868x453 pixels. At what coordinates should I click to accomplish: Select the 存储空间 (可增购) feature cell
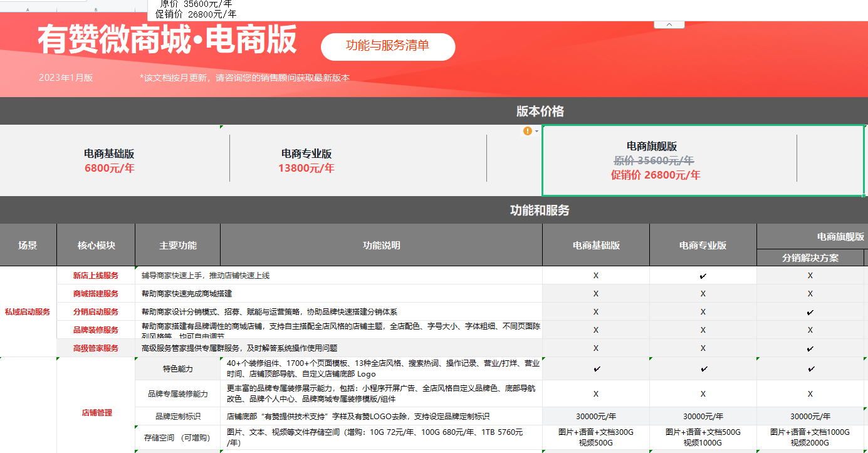tap(178, 437)
